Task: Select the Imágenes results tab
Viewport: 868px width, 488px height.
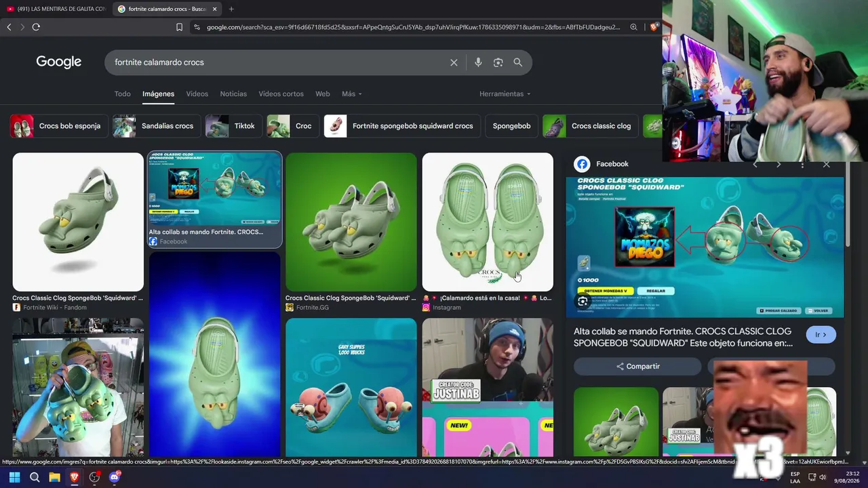Action: click(x=158, y=94)
